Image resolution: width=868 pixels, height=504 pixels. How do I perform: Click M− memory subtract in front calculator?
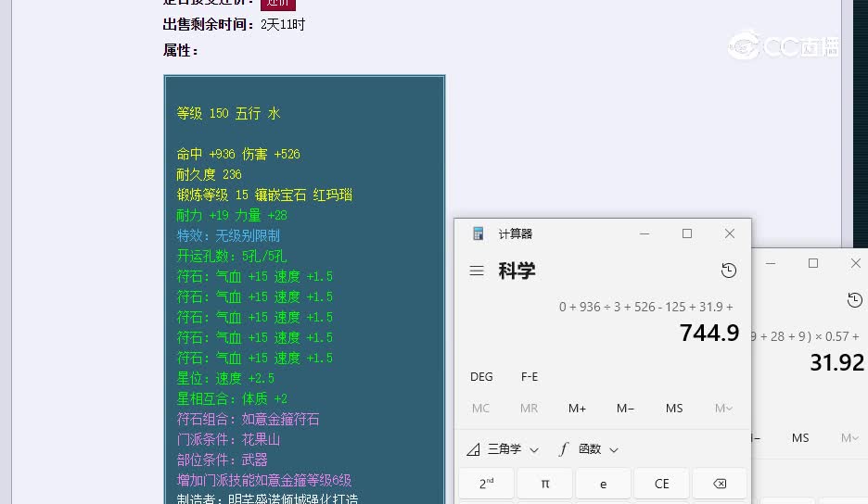point(625,409)
